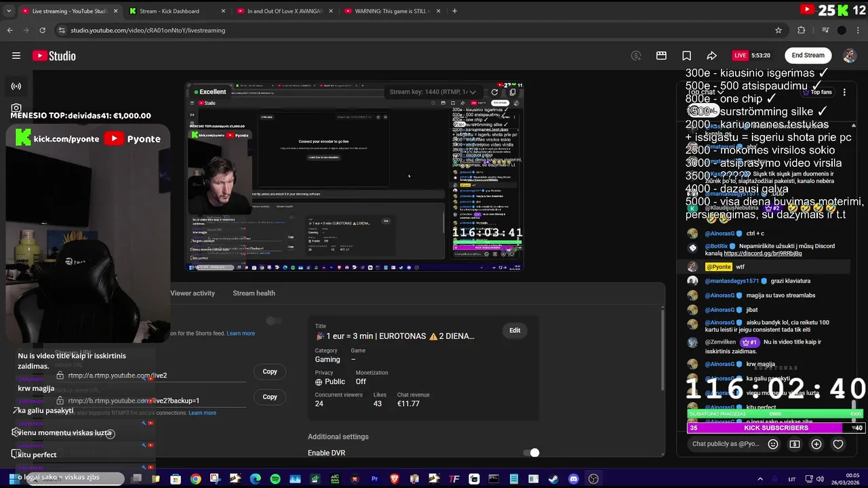Screen dimensions: 868x488
Task: Click the refresh icon above stream preview
Action: (x=494, y=92)
